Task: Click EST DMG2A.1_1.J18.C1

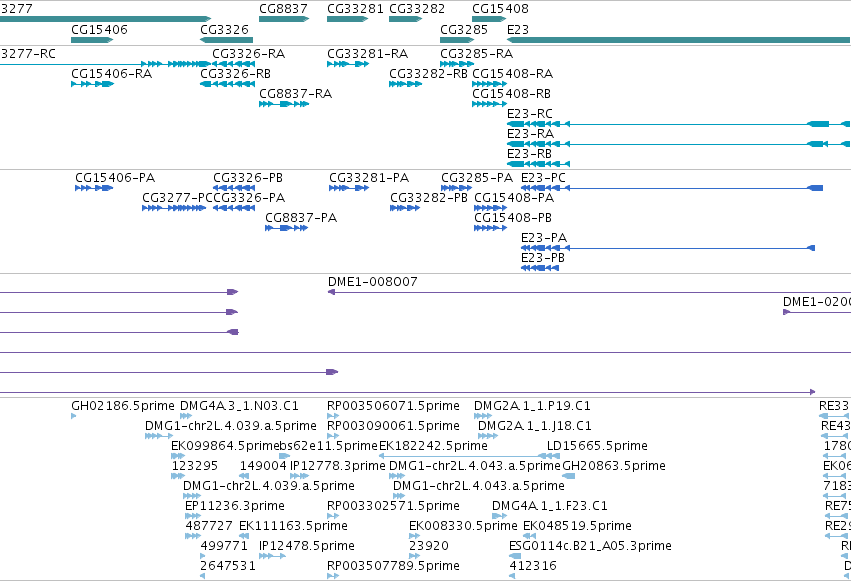Action: tap(535, 426)
